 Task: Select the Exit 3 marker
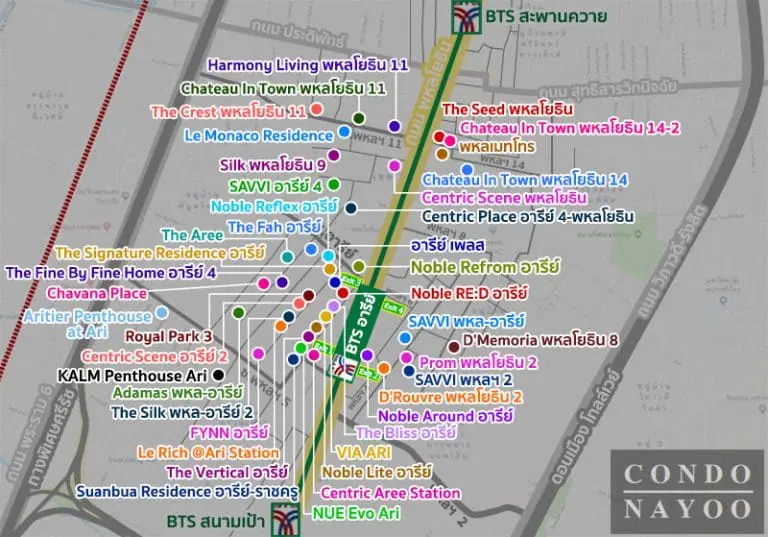coord(351,280)
